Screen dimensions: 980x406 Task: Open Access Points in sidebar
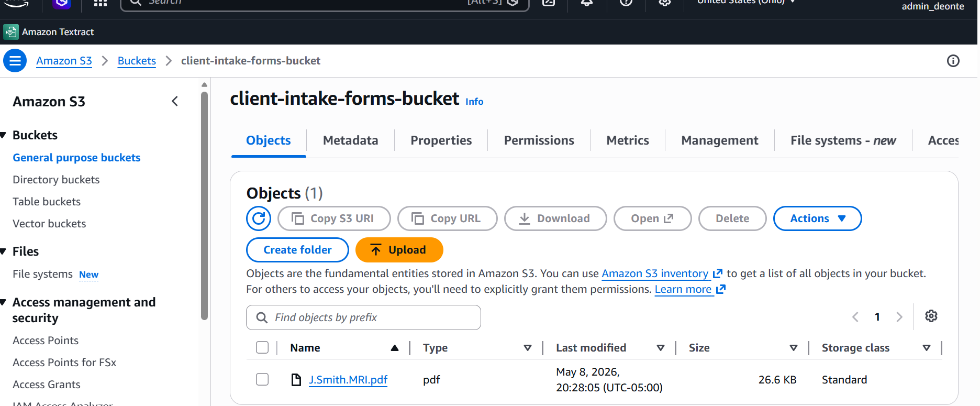[x=46, y=341]
